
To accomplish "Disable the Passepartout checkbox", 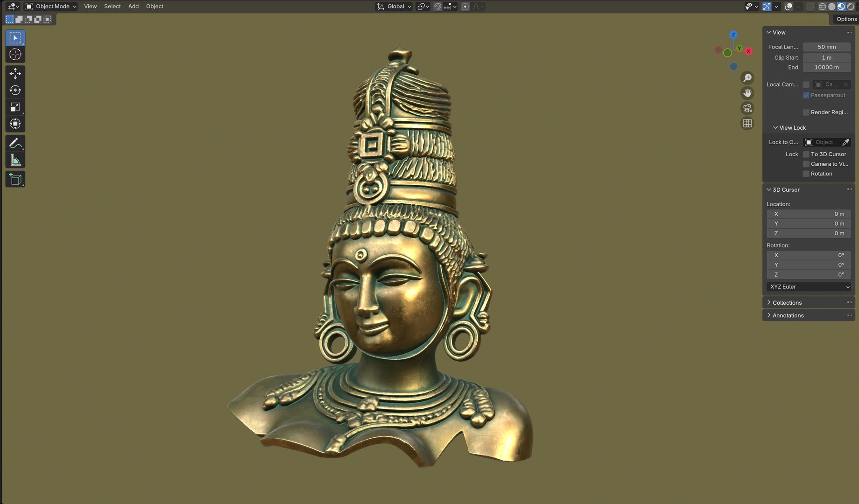I will click(806, 95).
